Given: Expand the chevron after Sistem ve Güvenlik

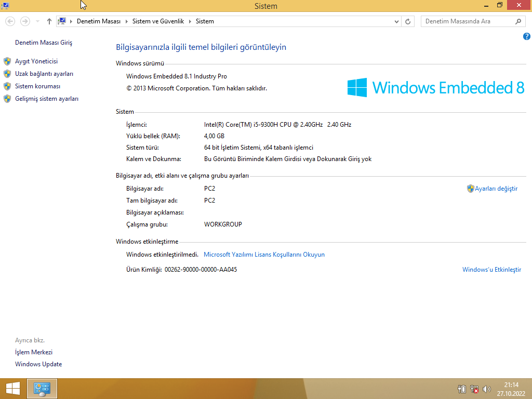Looking at the screenshot, I should click(190, 21).
